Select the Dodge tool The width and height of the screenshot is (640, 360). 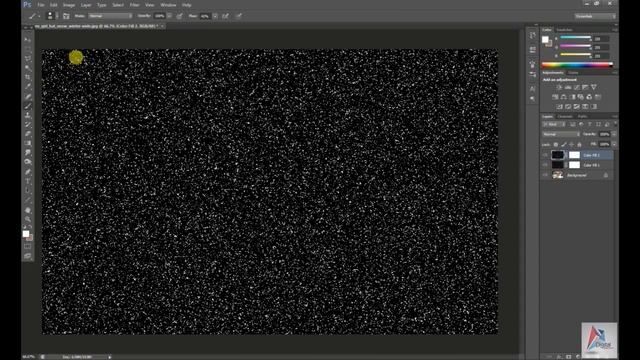28,162
